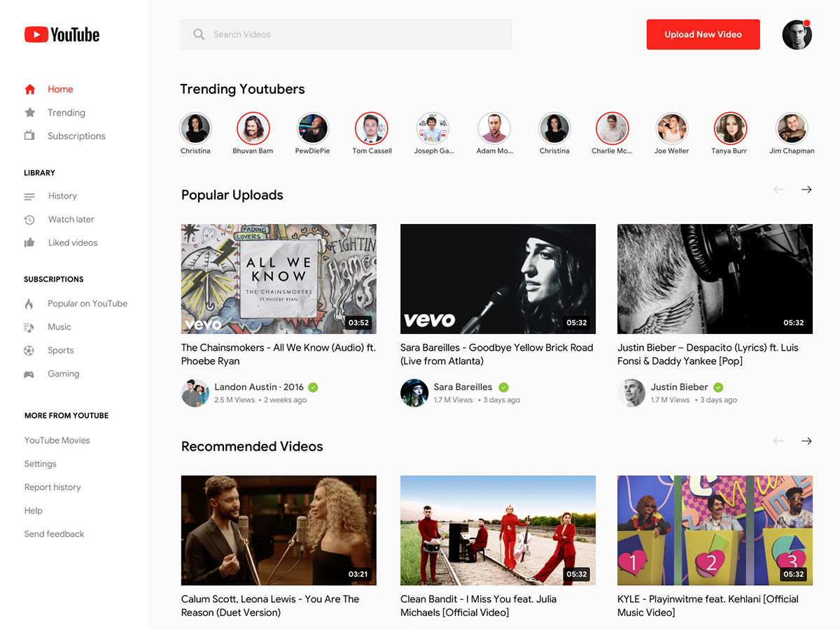Open Joseph Ga... avatar
Image resolution: width=840 pixels, height=630 pixels.
coord(433,129)
